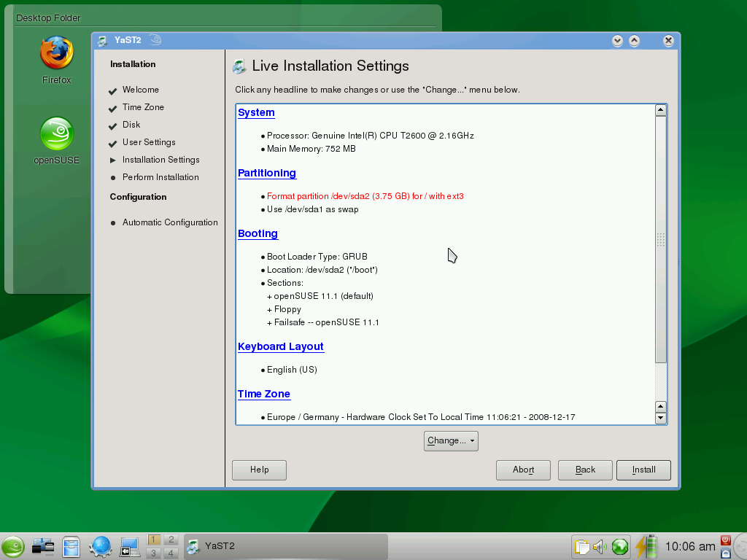Viewport: 747px width, 560px height.
Task: Click the red Format partition /dev/sda2 line
Action: [x=365, y=196]
